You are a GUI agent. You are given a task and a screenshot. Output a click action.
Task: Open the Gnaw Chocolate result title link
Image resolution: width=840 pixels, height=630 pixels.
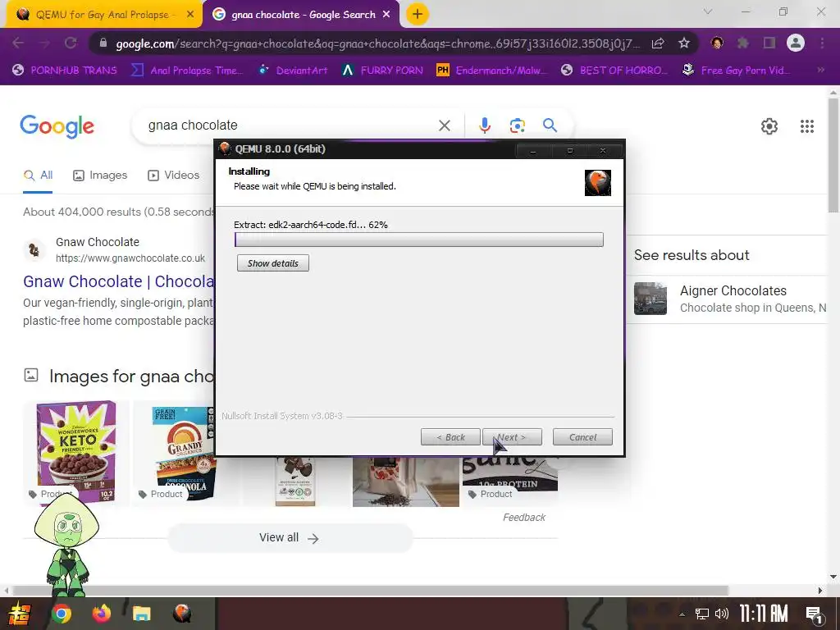coord(118,281)
